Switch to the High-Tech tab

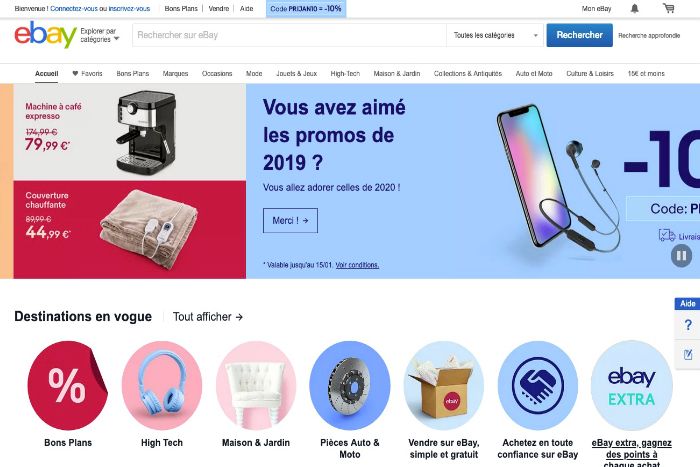pos(345,74)
